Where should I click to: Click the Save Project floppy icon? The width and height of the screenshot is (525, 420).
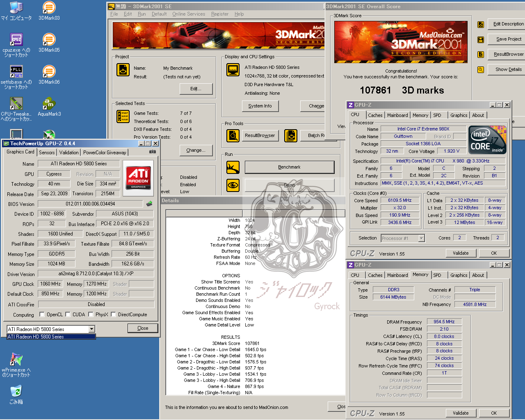481,40
